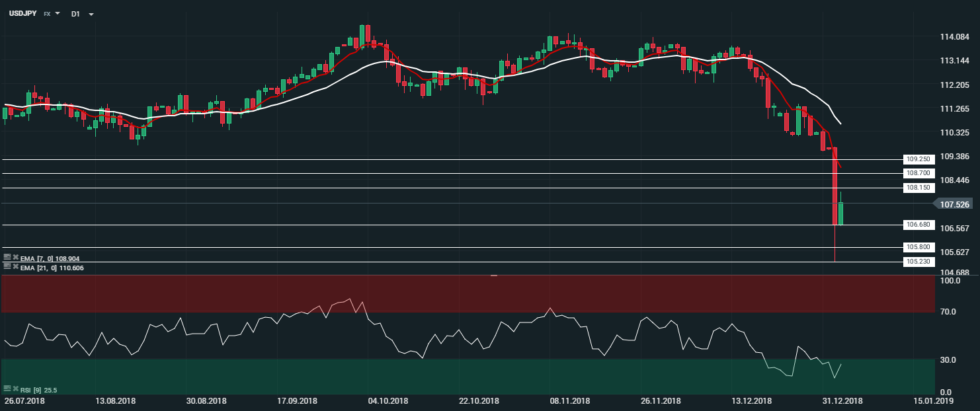Screen dimensions: 980x411
Task: Click the RSI [9] 25.5 label
Action: click(x=39, y=390)
